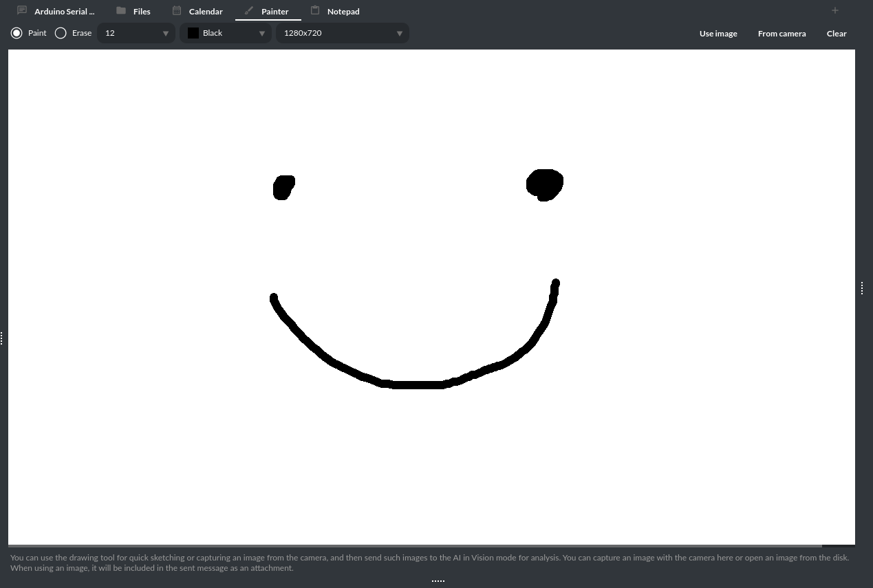Viewport: 873px width, 588px height.
Task: Click the Use image button
Action: pos(718,33)
